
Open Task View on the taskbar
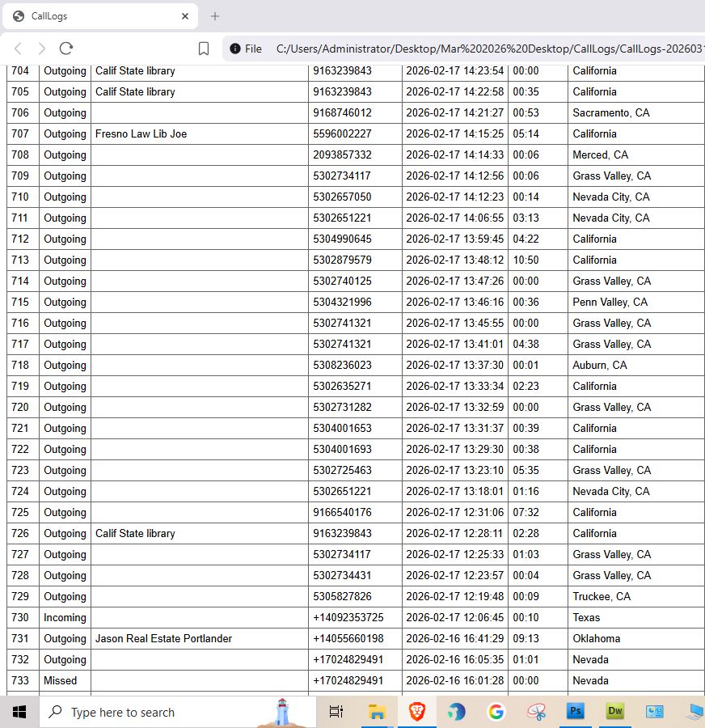pyautogui.click(x=336, y=711)
